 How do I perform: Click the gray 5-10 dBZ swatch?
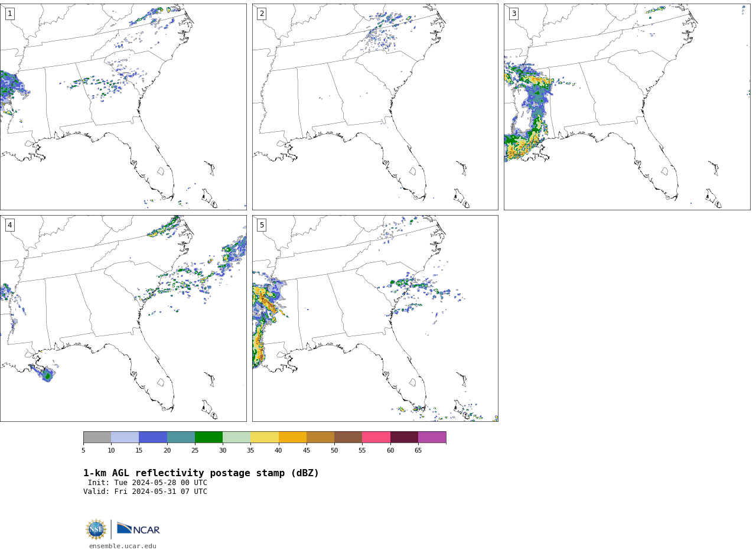pos(97,437)
